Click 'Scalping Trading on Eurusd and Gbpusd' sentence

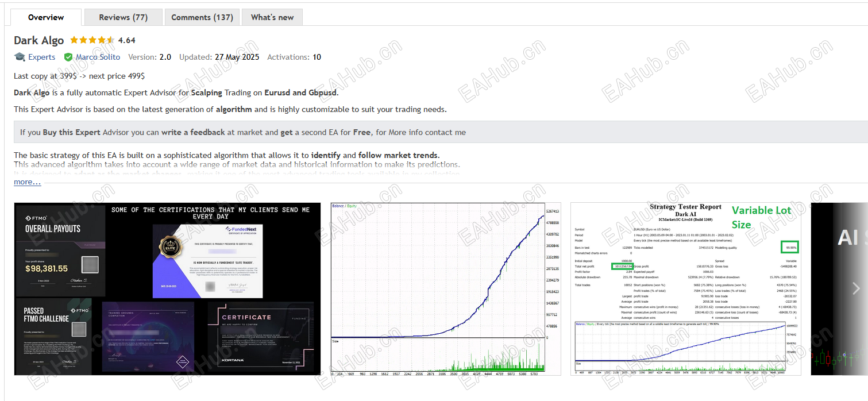click(176, 92)
